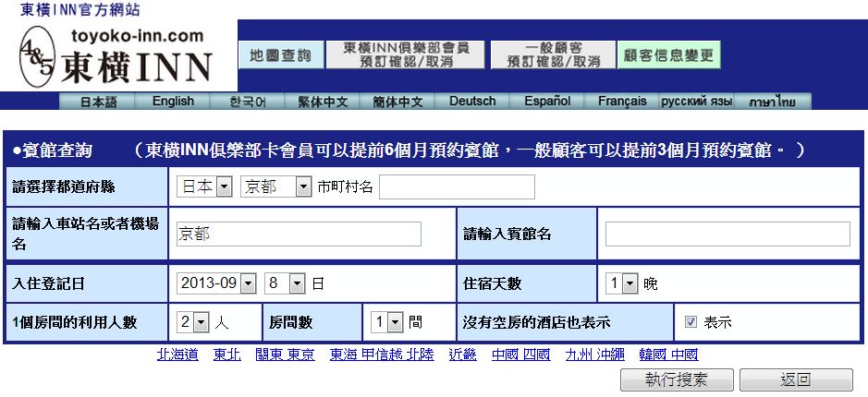868x397 pixels.
Task: Follow the 九州 沖繩 region link
Action: pos(594,355)
